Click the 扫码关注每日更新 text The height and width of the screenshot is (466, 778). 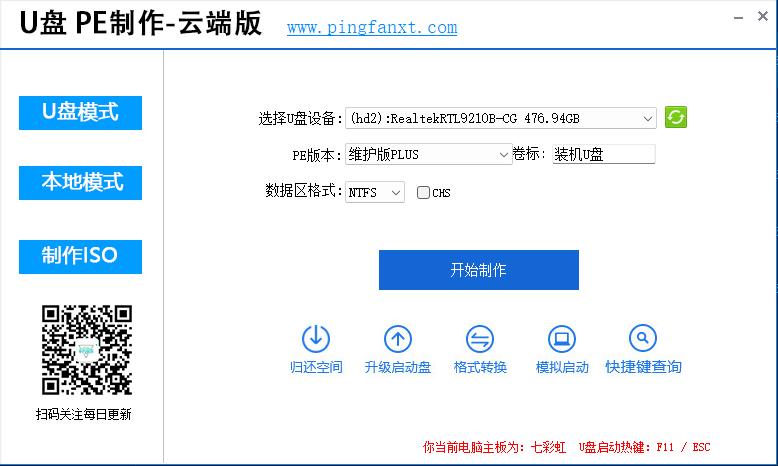(83, 414)
